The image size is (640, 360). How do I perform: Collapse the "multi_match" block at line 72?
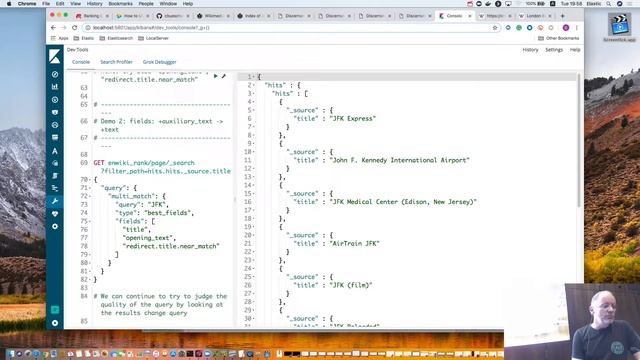pos(90,196)
